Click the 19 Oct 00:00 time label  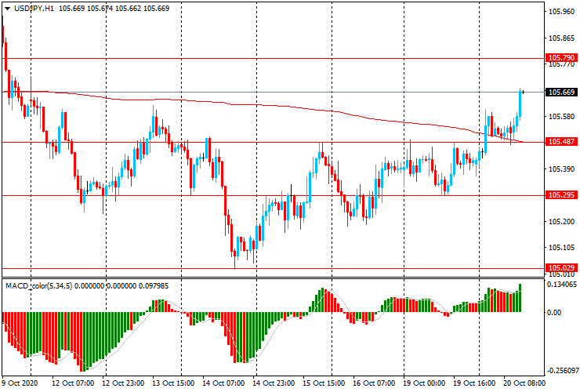pos(424,383)
